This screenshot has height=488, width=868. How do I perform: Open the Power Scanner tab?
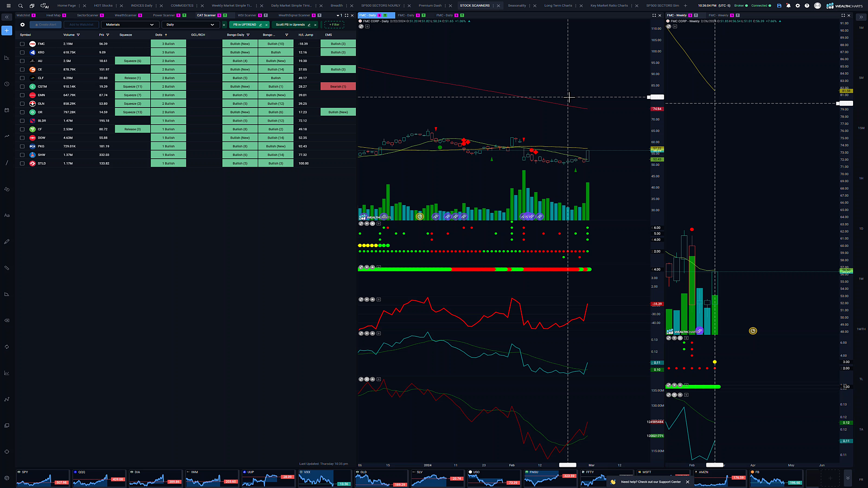coord(164,15)
